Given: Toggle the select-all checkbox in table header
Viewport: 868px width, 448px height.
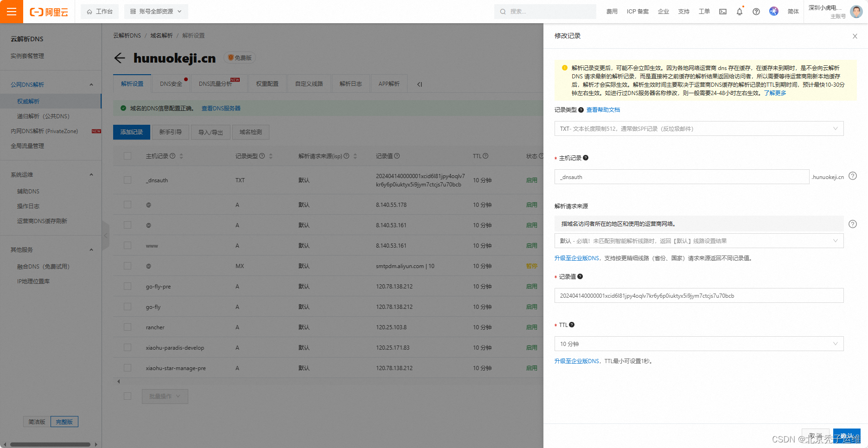Looking at the screenshot, I should click(128, 156).
